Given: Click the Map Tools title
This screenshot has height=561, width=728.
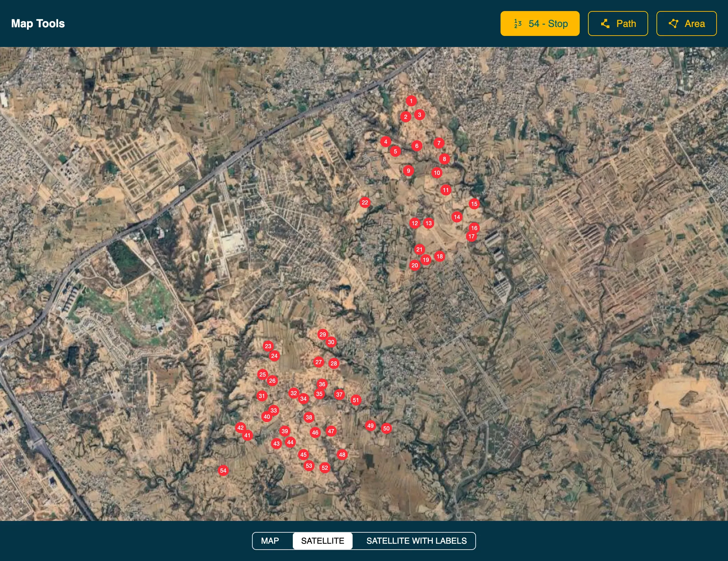Looking at the screenshot, I should (38, 23).
